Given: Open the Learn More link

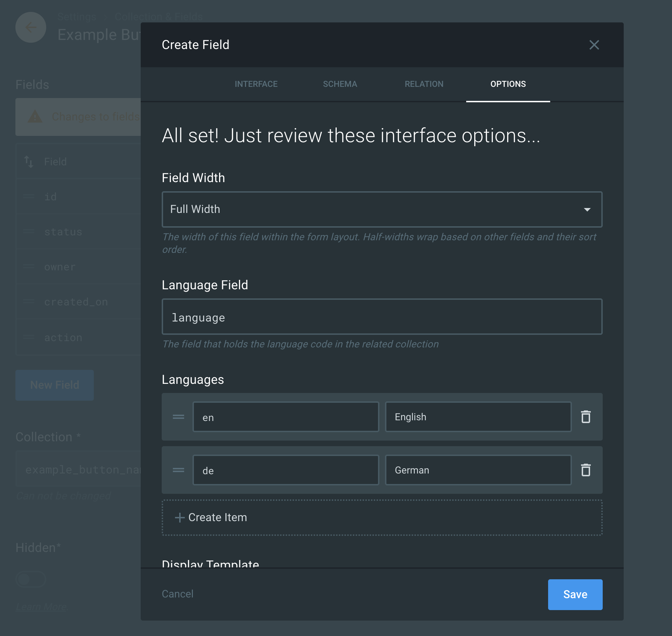Looking at the screenshot, I should click(x=42, y=607).
